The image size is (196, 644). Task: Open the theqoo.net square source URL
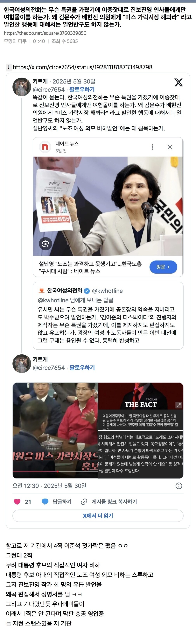pos(45,33)
